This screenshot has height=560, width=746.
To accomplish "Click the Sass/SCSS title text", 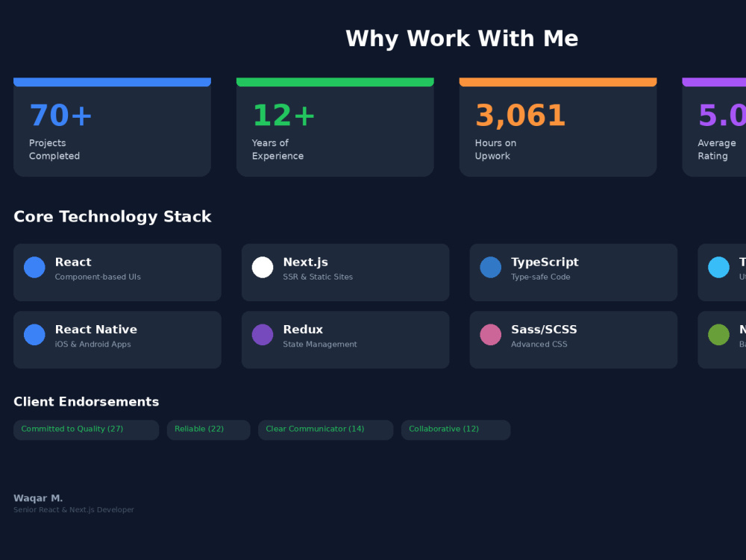I will pyautogui.click(x=544, y=330).
